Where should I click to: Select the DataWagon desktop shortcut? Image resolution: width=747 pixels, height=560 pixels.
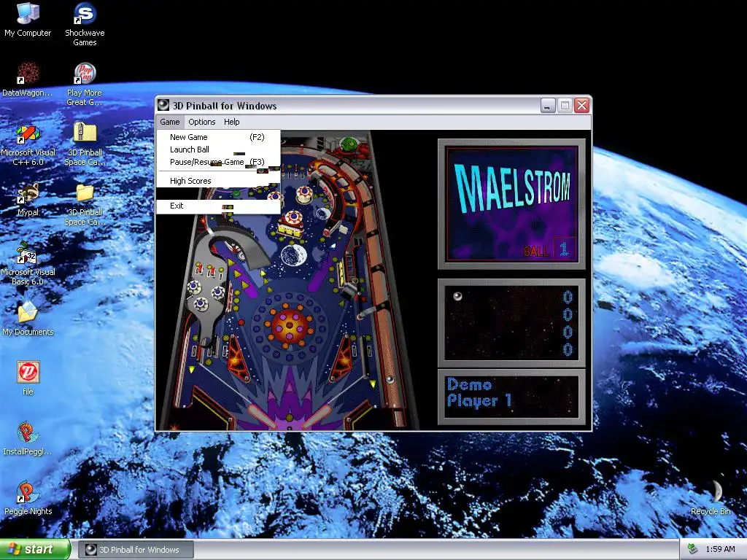[x=28, y=79]
